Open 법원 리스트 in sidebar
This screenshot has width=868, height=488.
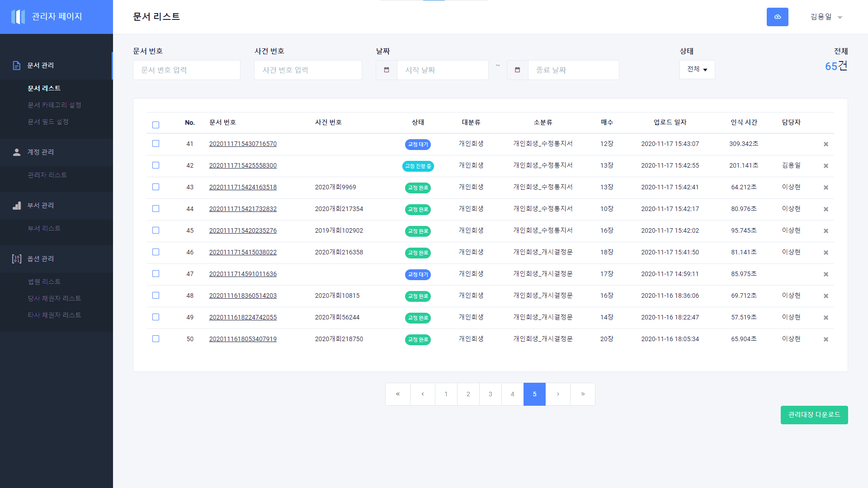[44, 282]
